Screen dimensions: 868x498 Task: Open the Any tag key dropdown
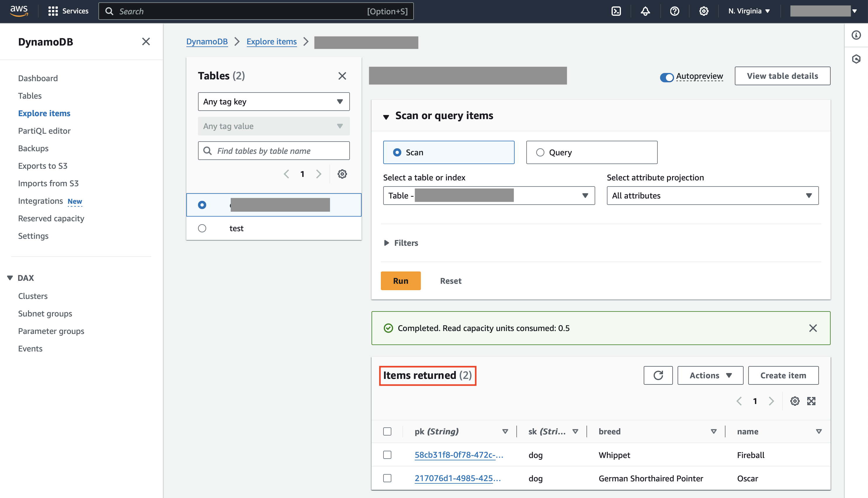click(x=273, y=102)
